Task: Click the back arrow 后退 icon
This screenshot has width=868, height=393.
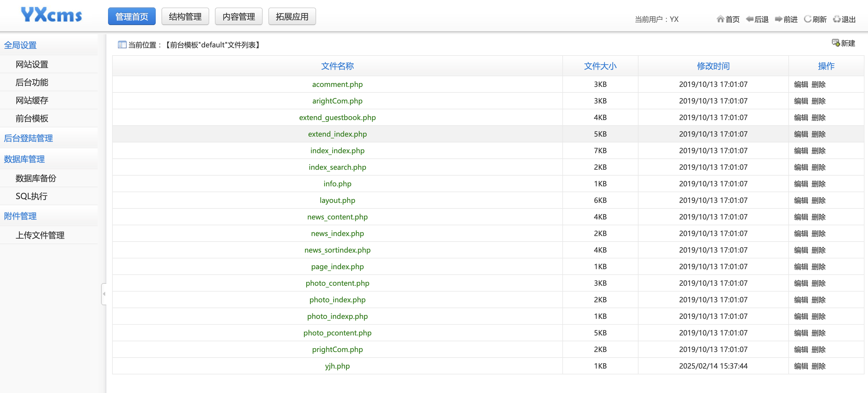Action: tap(749, 19)
